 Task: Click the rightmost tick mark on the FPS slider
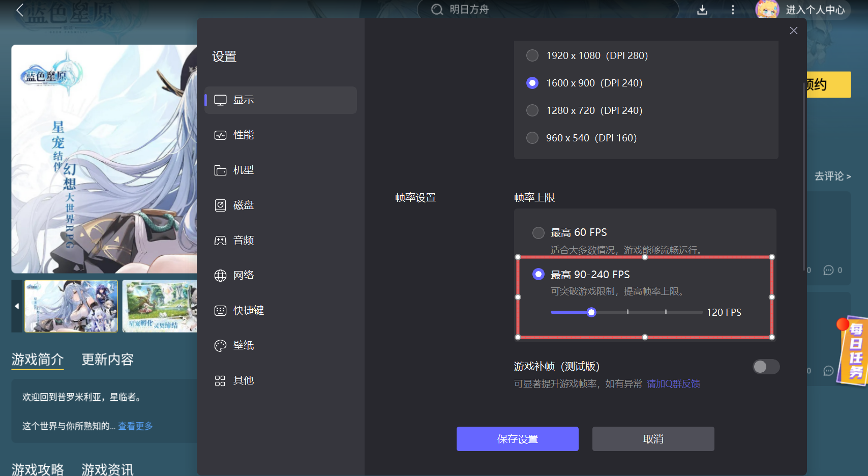pyautogui.click(x=666, y=312)
